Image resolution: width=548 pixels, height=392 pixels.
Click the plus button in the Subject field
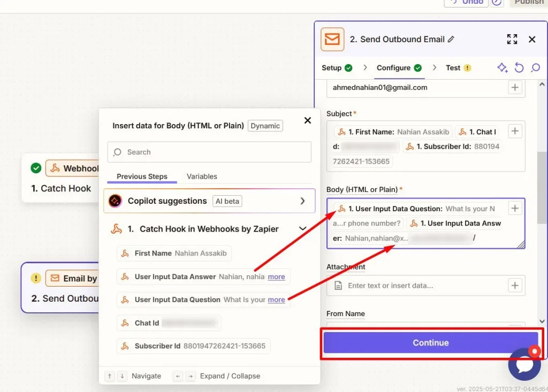click(x=515, y=132)
